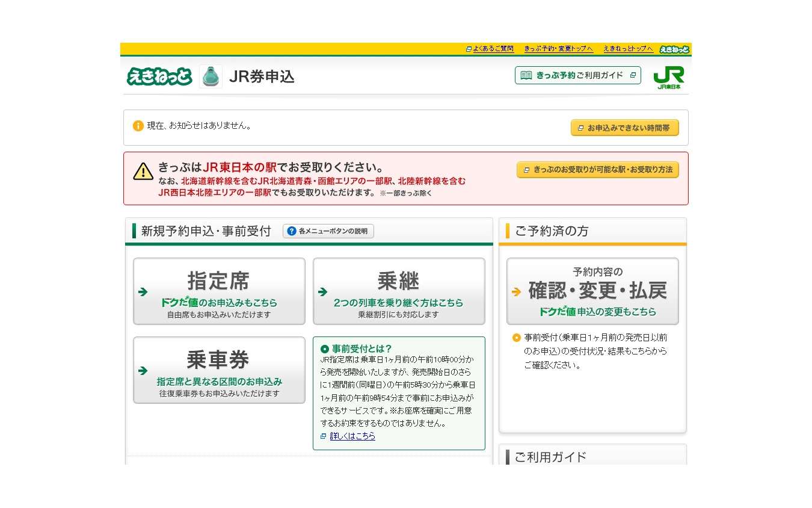Open 各メニューボタンの説明 help button
The image size is (812, 508).
pyautogui.click(x=328, y=231)
